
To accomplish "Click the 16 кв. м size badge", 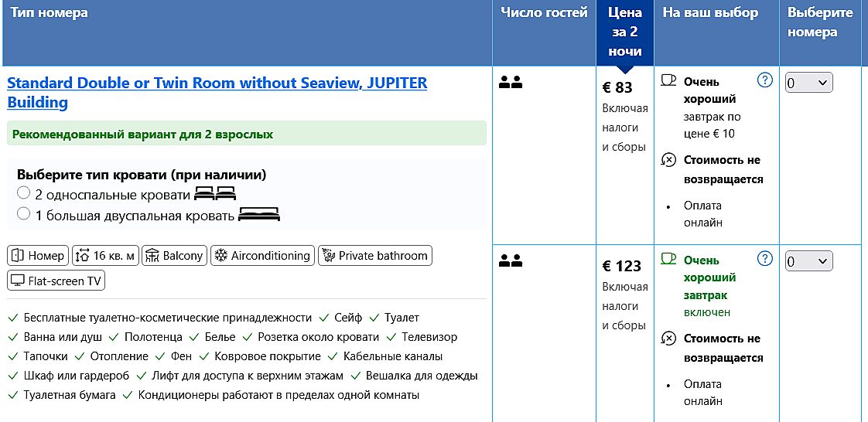I will [x=105, y=256].
